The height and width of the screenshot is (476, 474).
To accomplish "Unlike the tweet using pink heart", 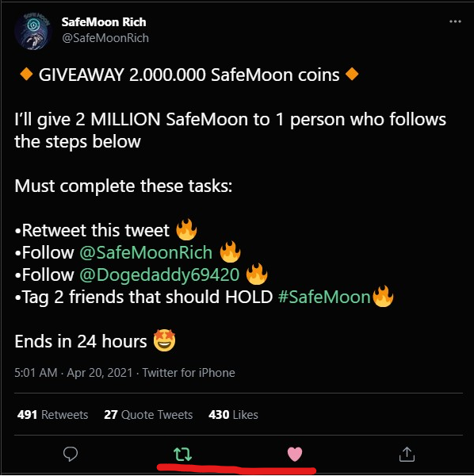I will pyautogui.click(x=295, y=454).
